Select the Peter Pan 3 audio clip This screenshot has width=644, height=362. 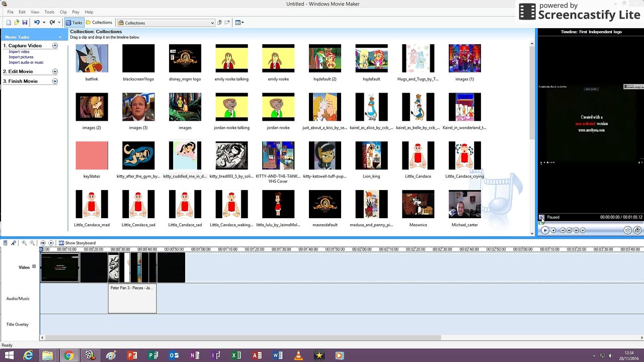[132, 299]
